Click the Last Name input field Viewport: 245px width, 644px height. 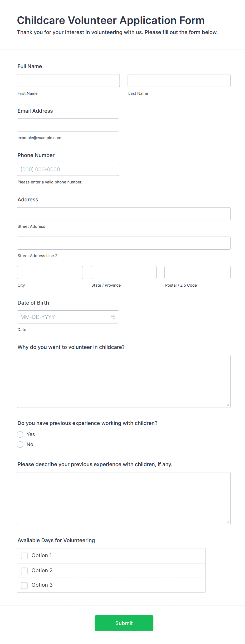pyautogui.click(x=179, y=80)
